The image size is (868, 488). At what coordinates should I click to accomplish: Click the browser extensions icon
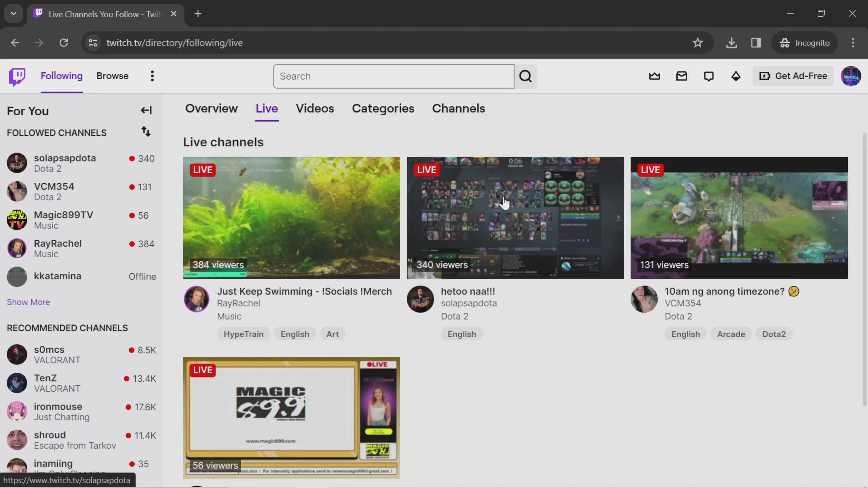point(756,42)
